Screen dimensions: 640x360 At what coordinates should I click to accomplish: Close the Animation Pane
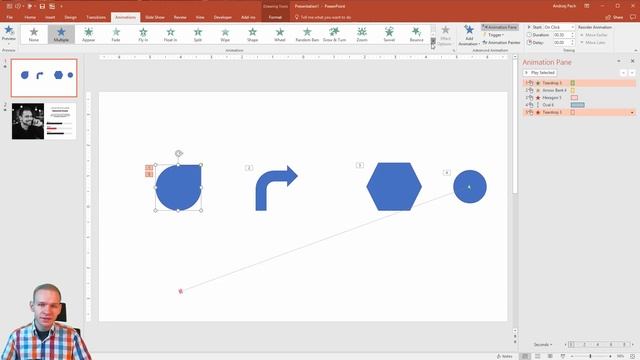pyautogui.click(x=633, y=61)
